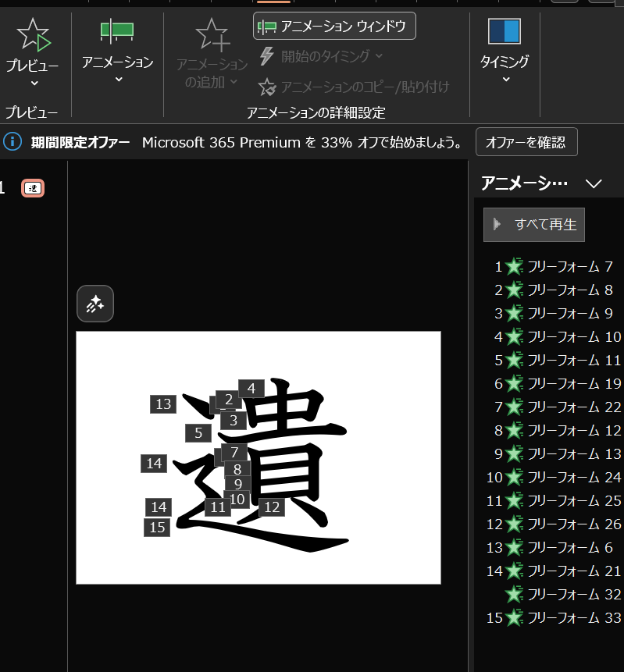Click animation tag 12 on slide
The width and height of the screenshot is (624, 672).
pos(272,507)
